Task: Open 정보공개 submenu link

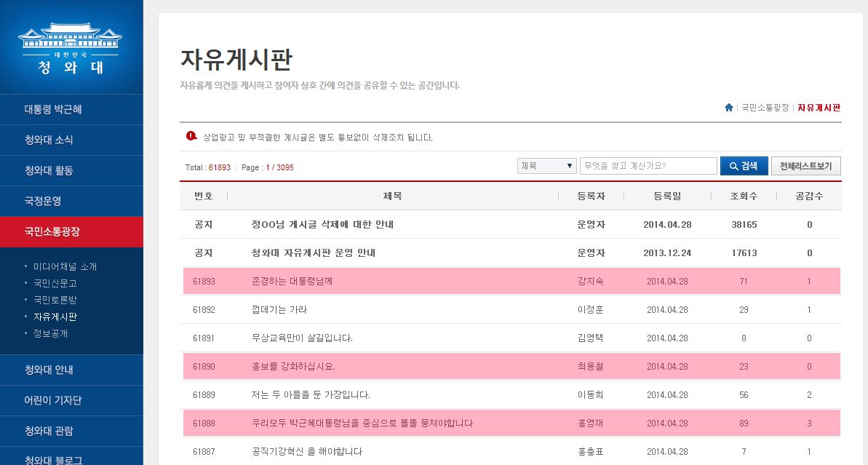Action: tap(50, 333)
